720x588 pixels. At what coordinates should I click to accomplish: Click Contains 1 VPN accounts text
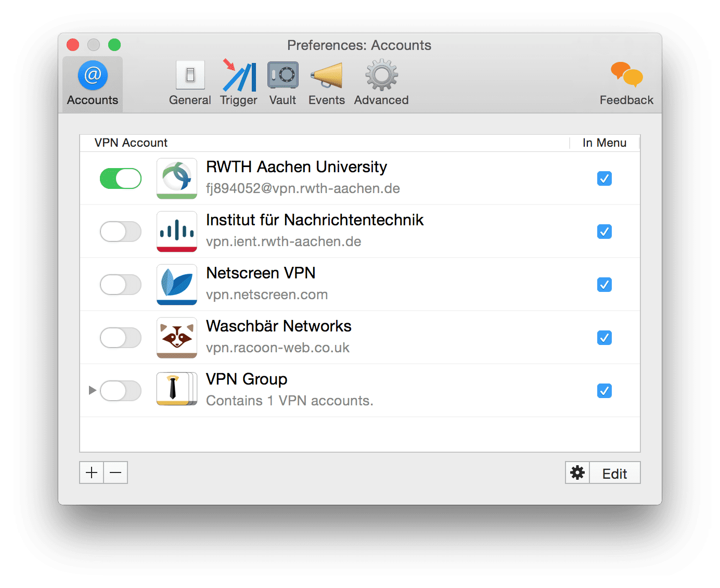[x=290, y=401]
